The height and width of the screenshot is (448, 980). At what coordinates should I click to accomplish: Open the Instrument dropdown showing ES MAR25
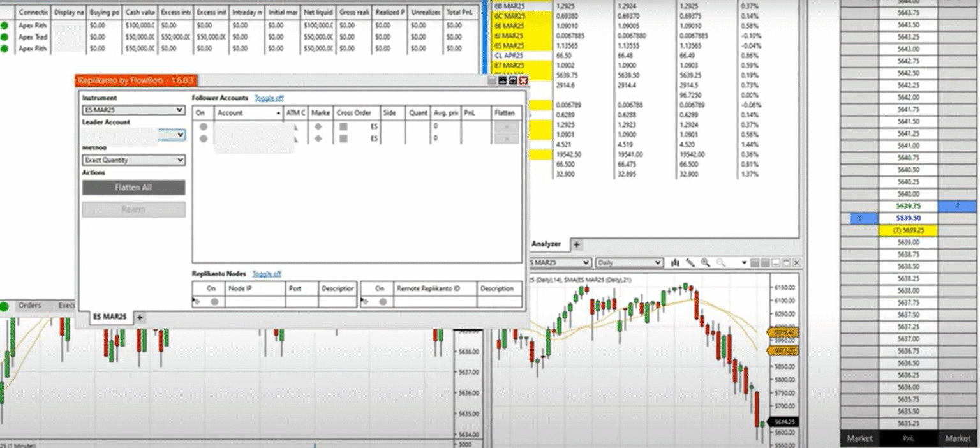[133, 109]
